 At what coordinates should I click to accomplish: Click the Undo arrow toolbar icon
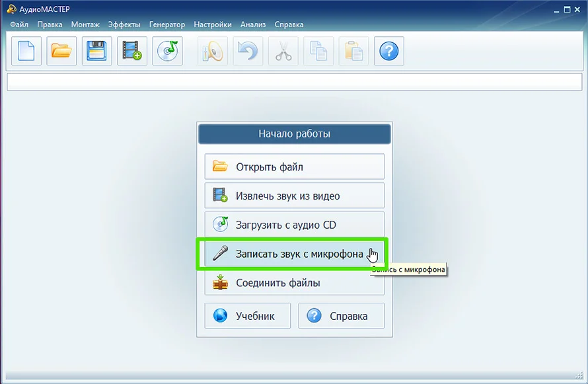pos(248,51)
